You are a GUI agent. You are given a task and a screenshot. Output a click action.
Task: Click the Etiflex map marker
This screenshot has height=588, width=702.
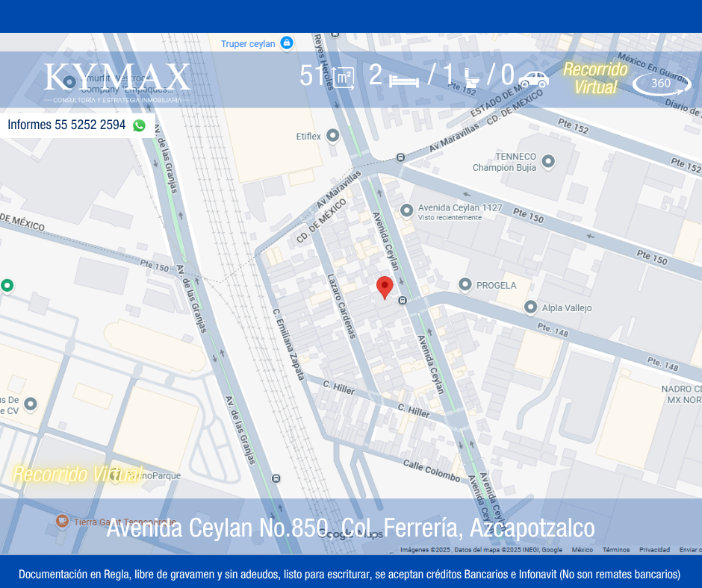coord(333,136)
